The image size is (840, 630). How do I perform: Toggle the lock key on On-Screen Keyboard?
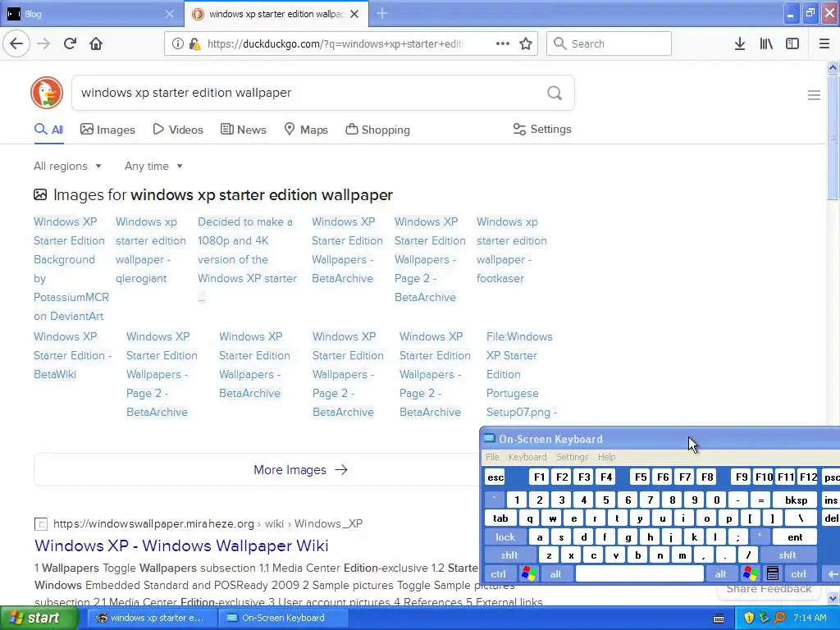[505, 536]
